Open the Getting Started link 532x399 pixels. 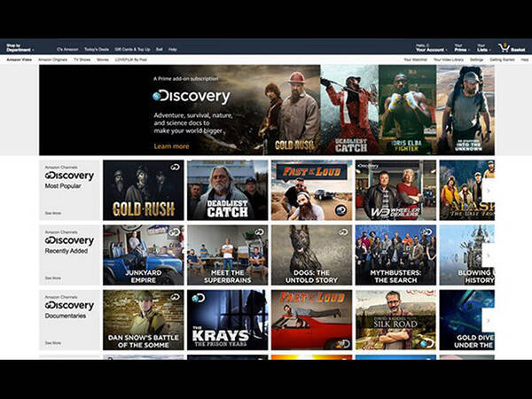[502, 59]
